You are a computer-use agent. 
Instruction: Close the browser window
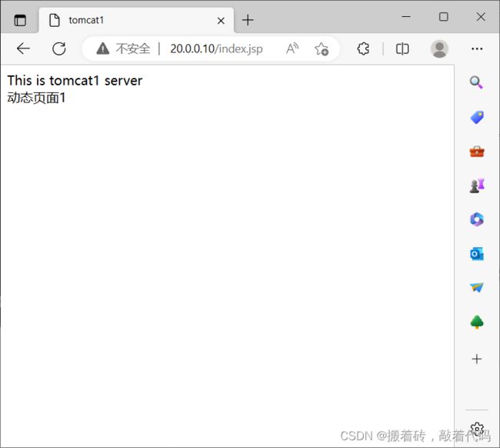tap(481, 17)
